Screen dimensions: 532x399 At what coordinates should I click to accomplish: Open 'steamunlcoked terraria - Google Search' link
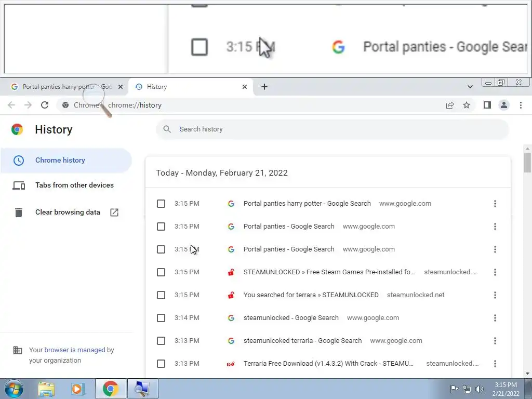click(303, 341)
